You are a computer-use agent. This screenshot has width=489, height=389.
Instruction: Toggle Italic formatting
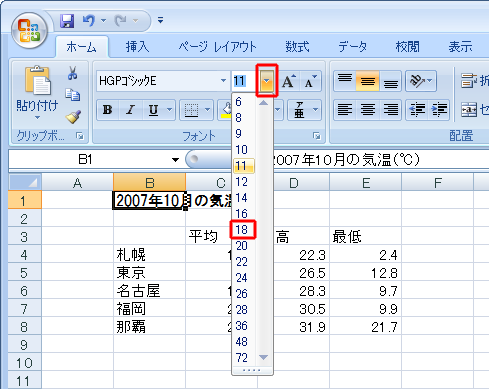[x=130, y=110]
